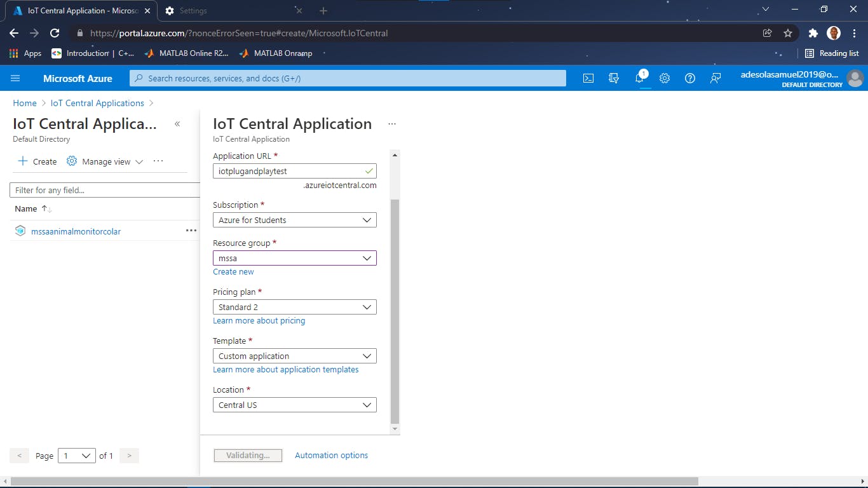
Task: Share this page from the address bar
Action: point(768,33)
